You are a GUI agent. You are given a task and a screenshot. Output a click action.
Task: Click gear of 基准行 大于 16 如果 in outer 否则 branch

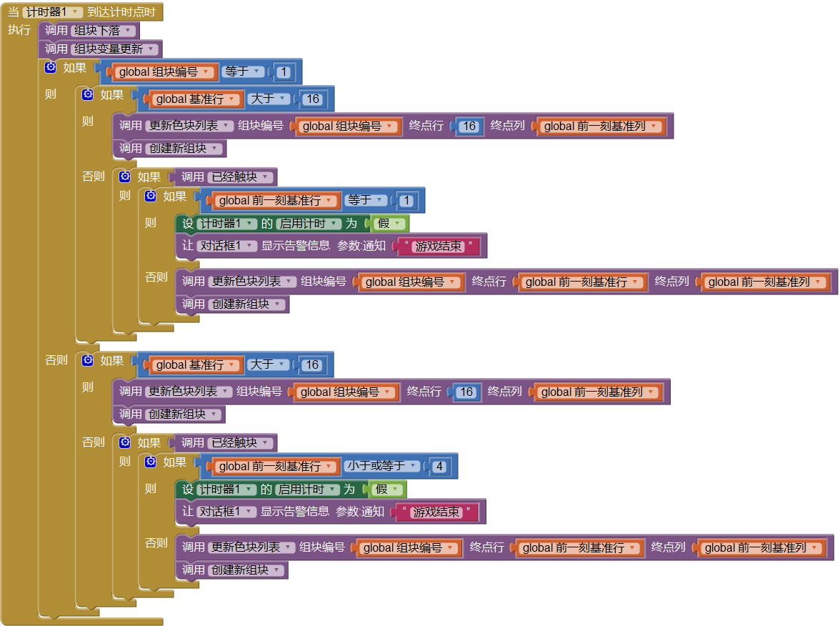click(87, 361)
